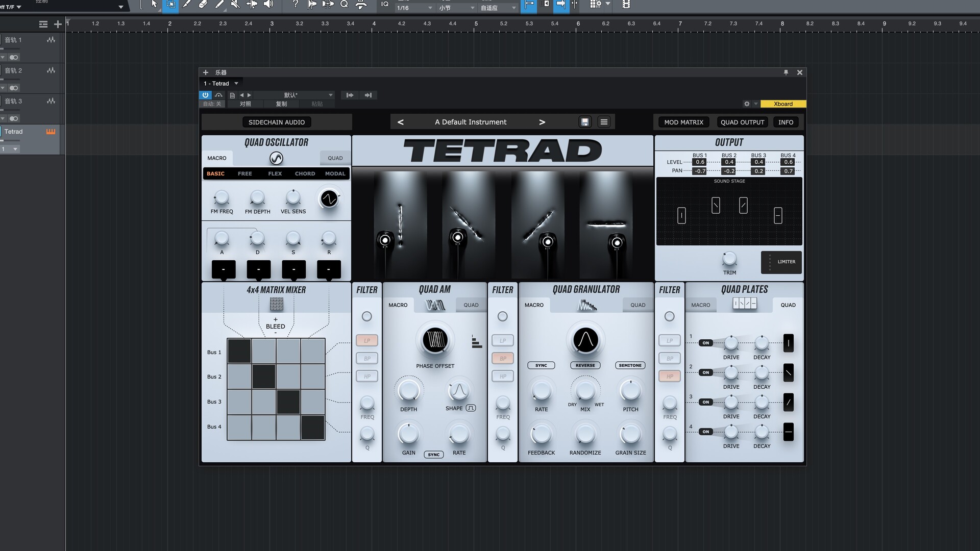Image resolution: width=980 pixels, height=551 pixels.
Task: Click the preset document icon
Action: click(232, 95)
